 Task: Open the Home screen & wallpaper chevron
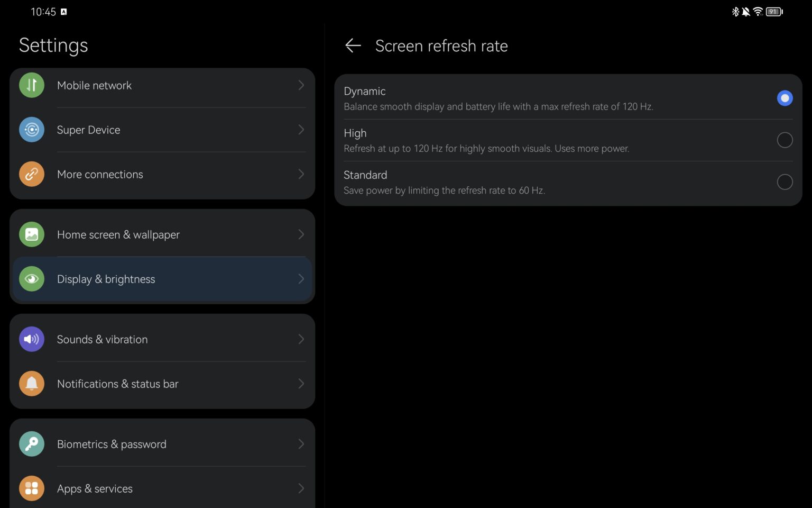tap(301, 234)
